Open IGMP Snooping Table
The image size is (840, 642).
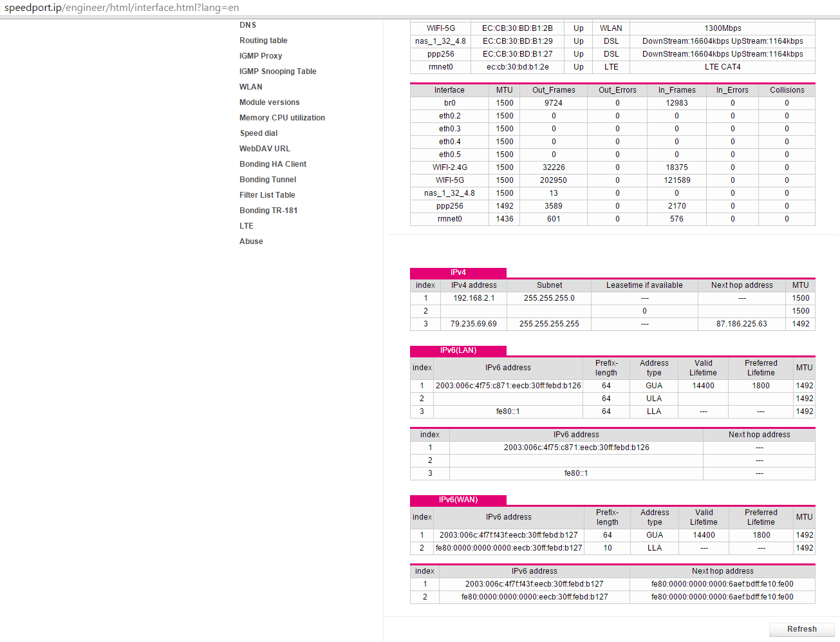pos(278,71)
